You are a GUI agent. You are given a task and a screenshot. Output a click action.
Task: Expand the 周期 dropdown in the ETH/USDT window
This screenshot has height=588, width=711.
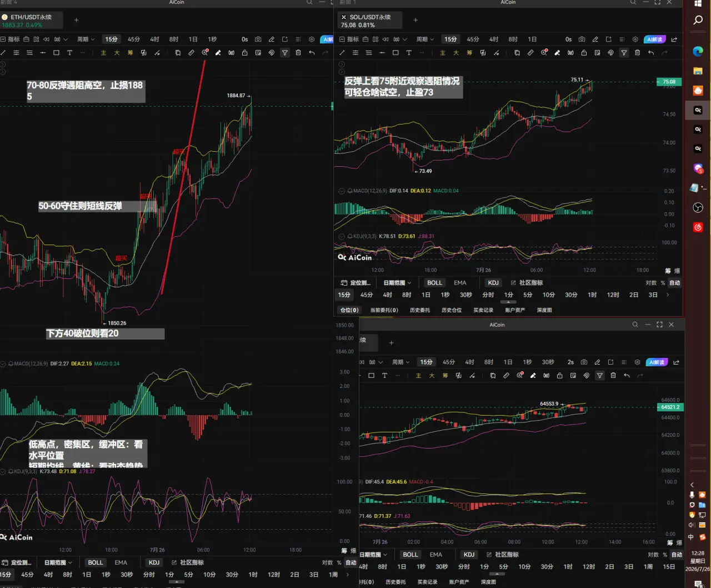pyautogui.click(x=86, y=39)
